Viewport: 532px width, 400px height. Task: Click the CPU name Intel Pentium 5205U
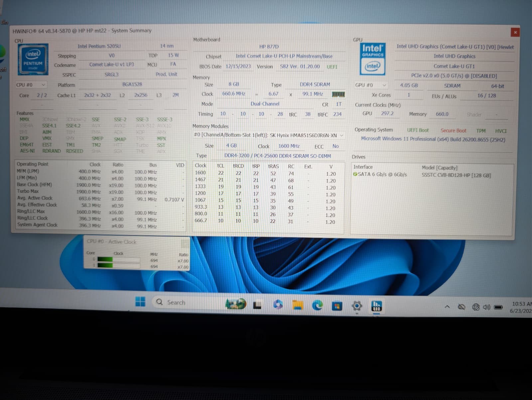[x=99, y=46]
